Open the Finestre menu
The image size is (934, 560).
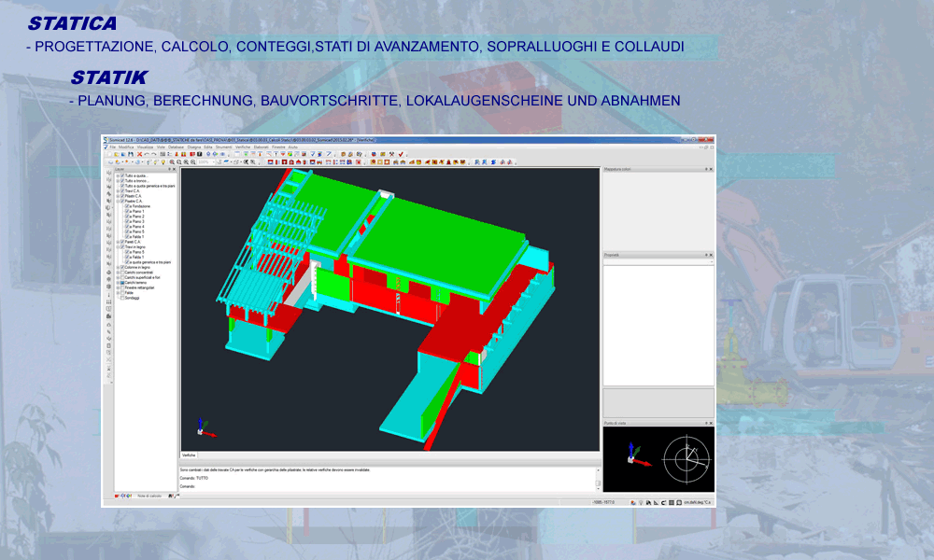point(278,147)
